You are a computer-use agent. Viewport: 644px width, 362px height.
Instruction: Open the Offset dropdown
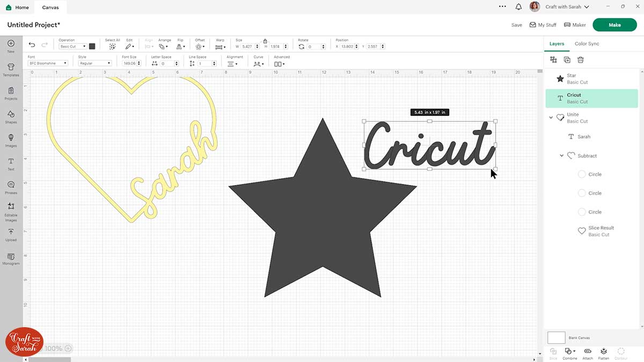tap(200, 47)
